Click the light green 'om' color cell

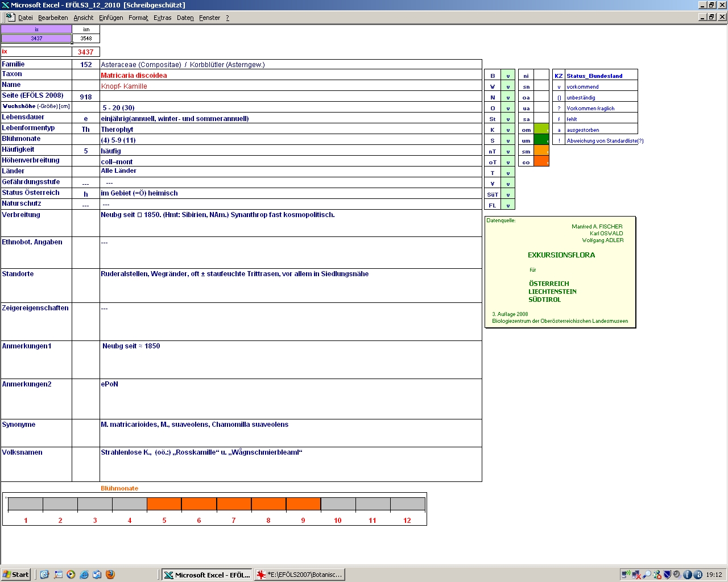click(x=541, y=130)
